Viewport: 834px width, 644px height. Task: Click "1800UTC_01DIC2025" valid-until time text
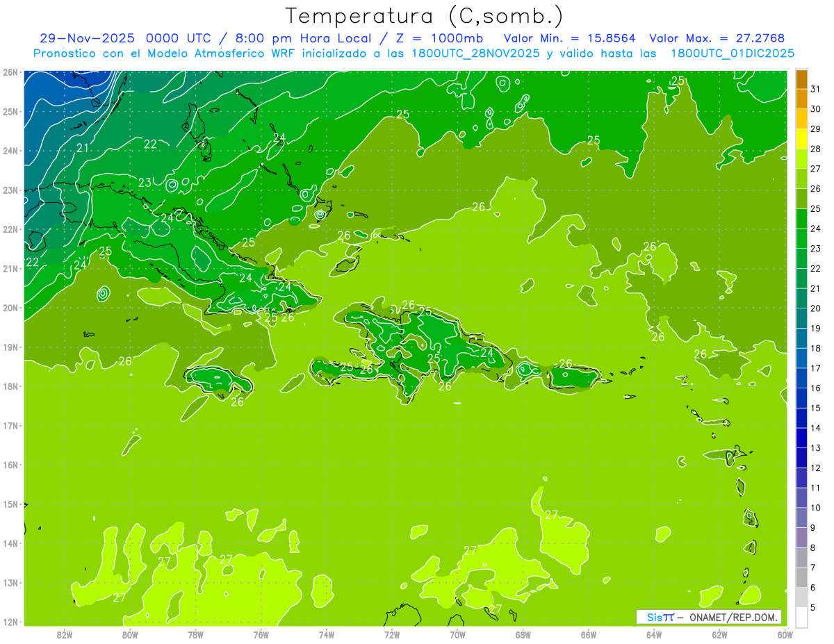pyautogui.click(x=733, y=53)
